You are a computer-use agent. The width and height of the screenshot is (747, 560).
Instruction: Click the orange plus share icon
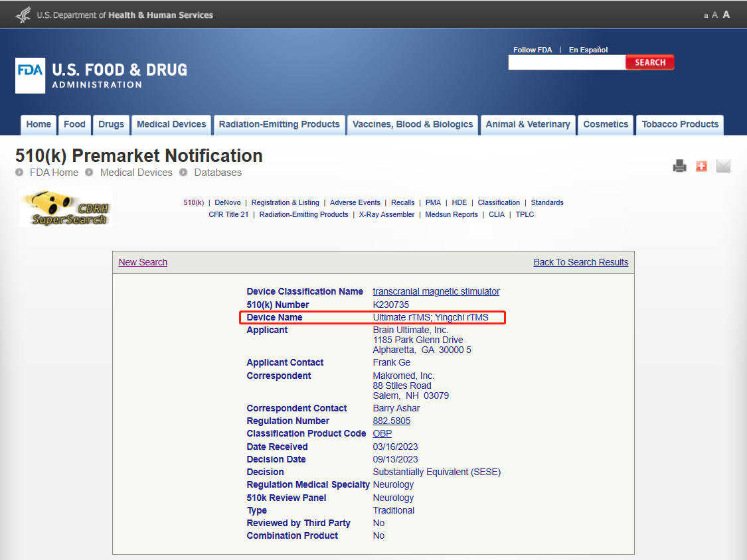click(x=701, y=166)
